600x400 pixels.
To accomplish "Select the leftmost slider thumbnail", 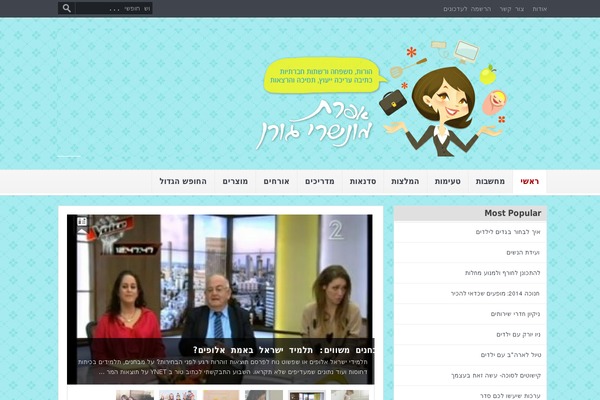I will (135, 395).
